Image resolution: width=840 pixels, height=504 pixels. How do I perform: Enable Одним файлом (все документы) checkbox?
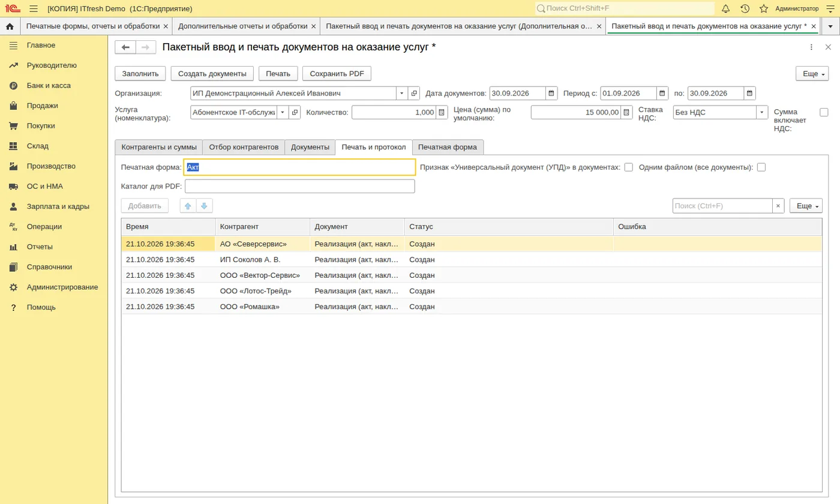[761, 167]
